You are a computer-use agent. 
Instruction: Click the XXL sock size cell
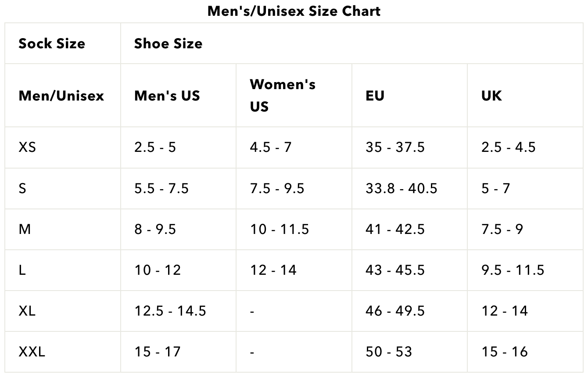(x=32, y=352)
